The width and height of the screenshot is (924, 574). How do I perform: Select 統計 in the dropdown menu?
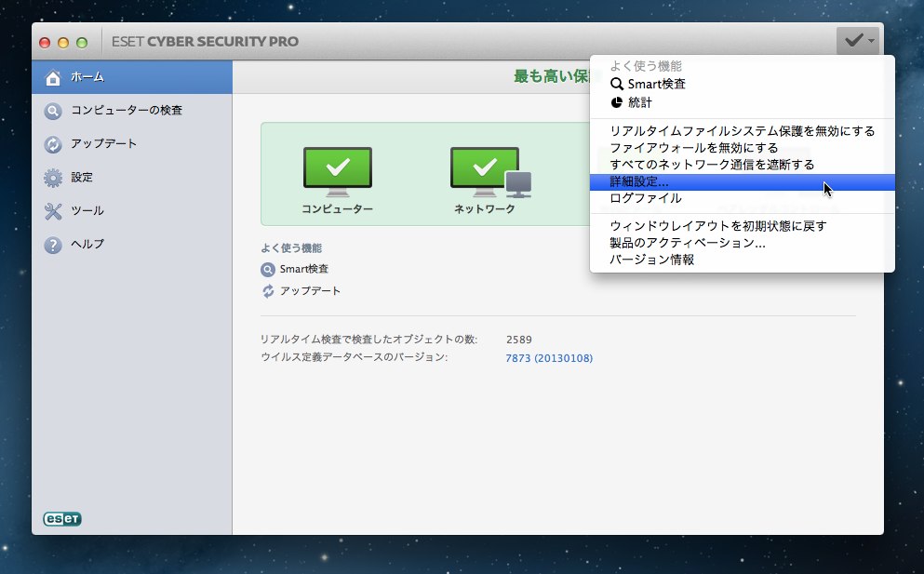(x=742, y=102)
